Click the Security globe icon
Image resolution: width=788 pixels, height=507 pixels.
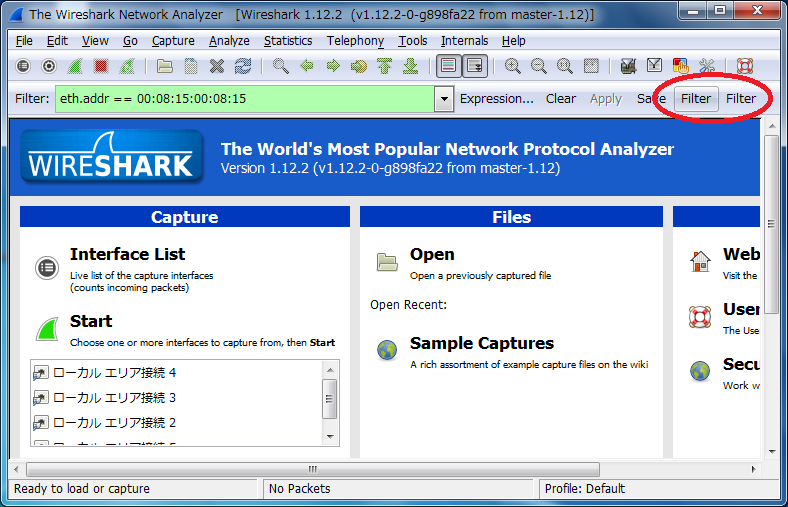pos(700,371)
